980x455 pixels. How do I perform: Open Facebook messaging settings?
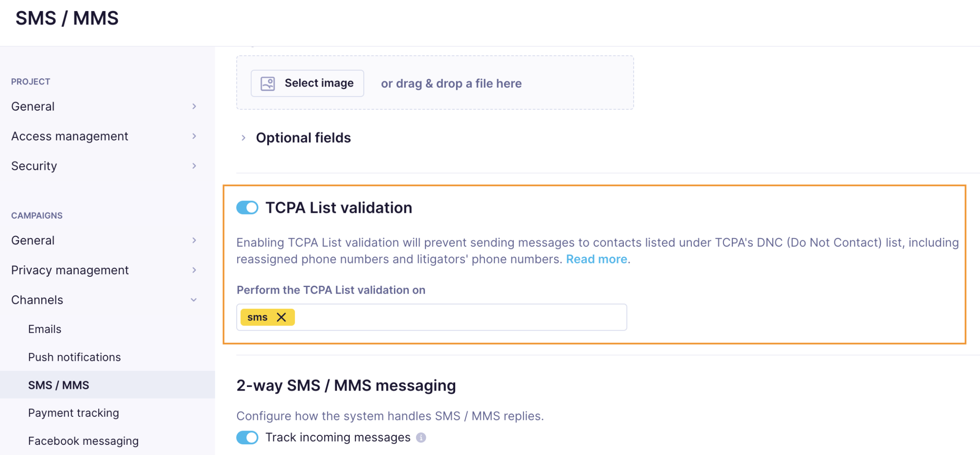pyautogui.click(x=83, y=441)
